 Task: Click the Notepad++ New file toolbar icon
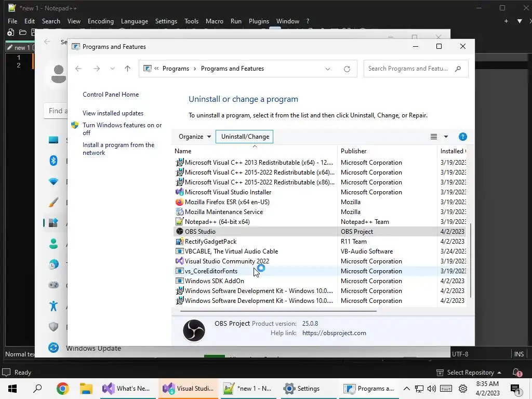(10, 33)
